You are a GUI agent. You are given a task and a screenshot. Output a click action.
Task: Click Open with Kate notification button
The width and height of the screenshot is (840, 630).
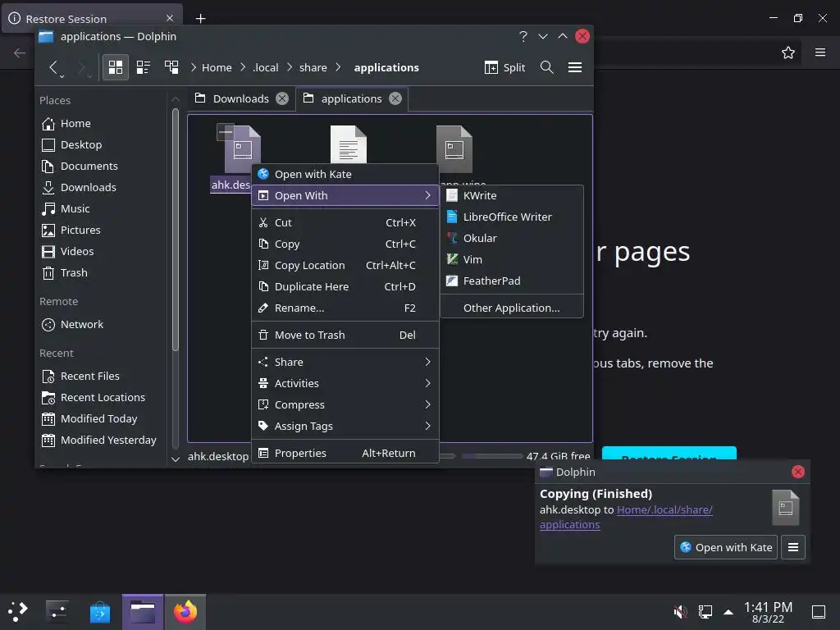point(725,547)
